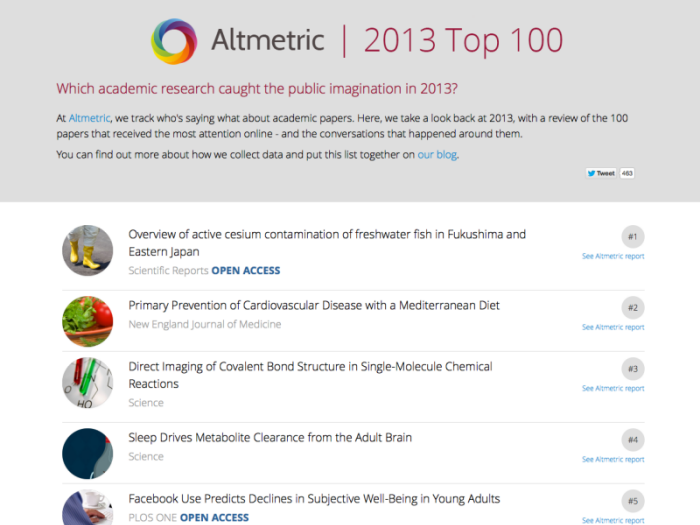The height and width of the screenshot is (525, 700).
Task: Open the 'our blog' link
Action: 437,154
